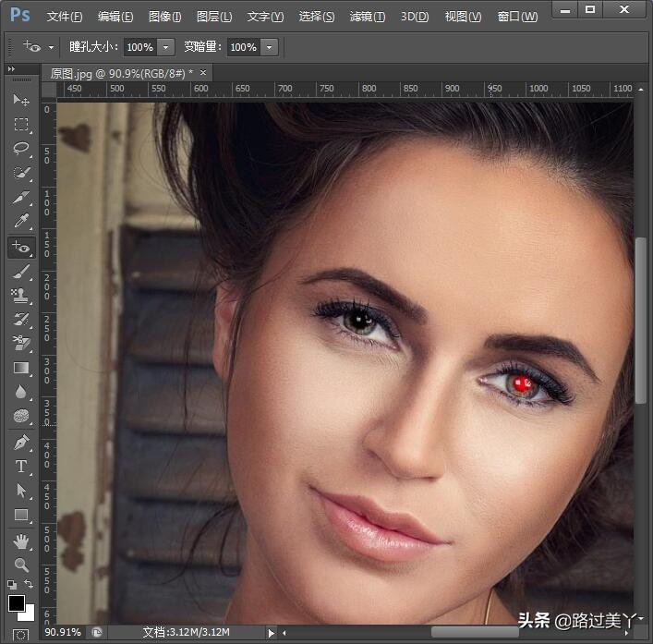Click the horizontal scrollbar left arrow
This screenshot has width=653, height=644.
coord(284,633)
